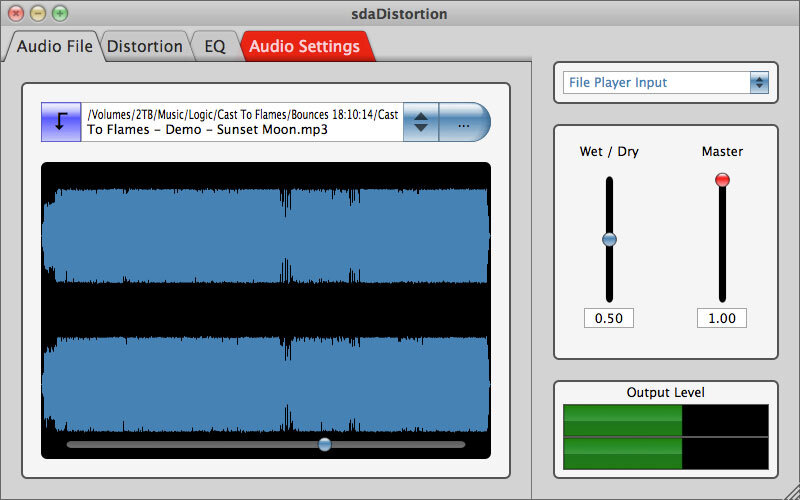Click the upper channel waveform display
The width and height of the screenshot is (800, 500).
tap(266, 236)
